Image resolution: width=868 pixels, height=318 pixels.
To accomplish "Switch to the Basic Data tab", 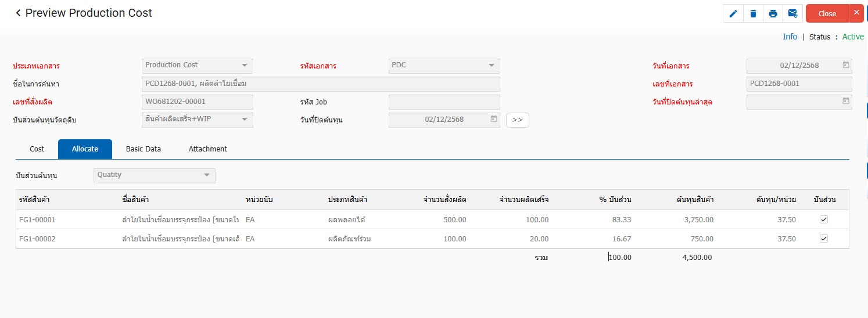I will tap(144, 149).
